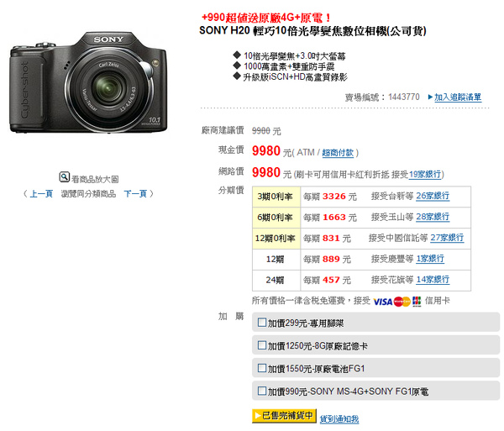Open 27家銀行 link for 12期0利率
Screen dimensions: 504x431
[x=447, y=238]
